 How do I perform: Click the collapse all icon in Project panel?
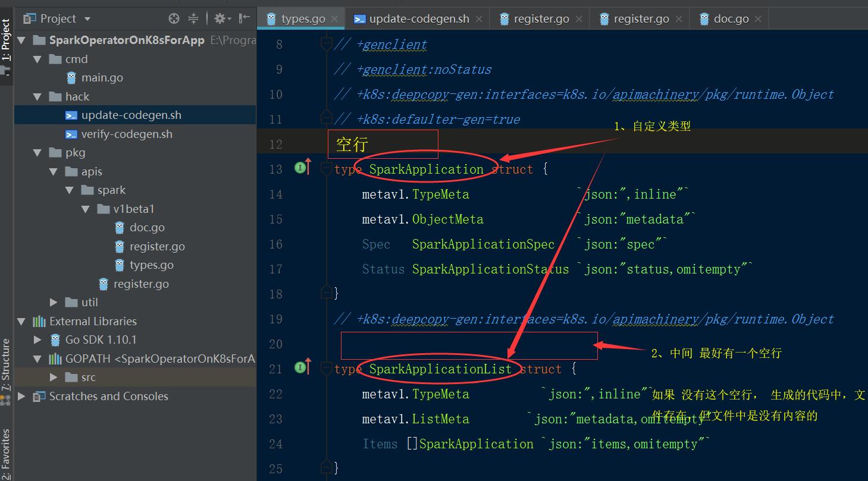tap(193, 19)
